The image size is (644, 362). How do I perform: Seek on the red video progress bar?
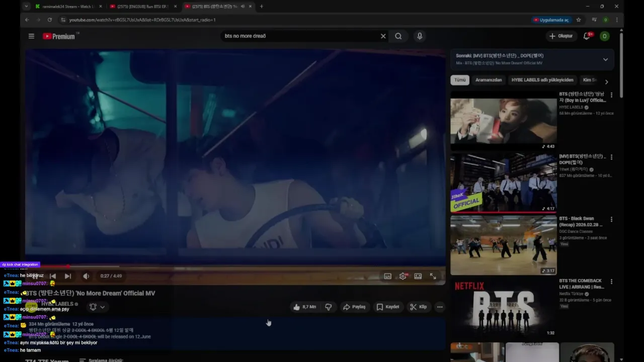point(235,266)
